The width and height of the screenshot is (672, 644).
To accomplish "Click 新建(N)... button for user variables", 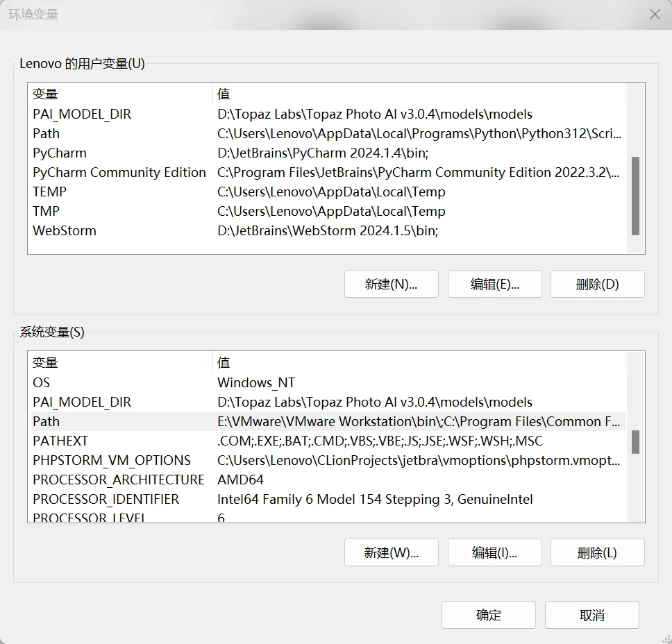I will pyautogui.click(x=391, y=284).
